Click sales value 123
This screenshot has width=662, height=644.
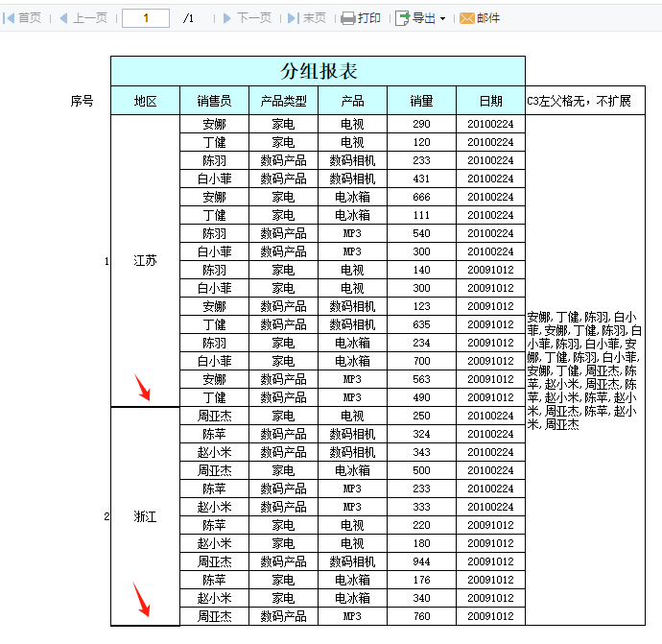click(421, 306)
